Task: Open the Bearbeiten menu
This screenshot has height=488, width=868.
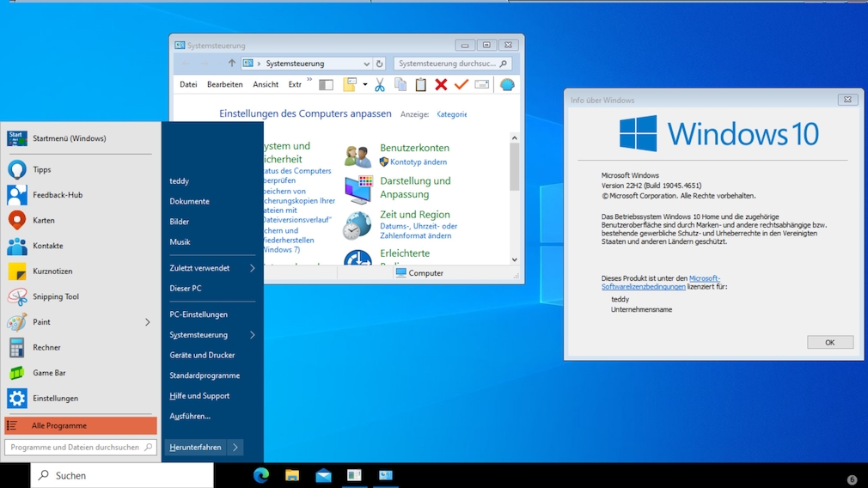Action: 225,85
